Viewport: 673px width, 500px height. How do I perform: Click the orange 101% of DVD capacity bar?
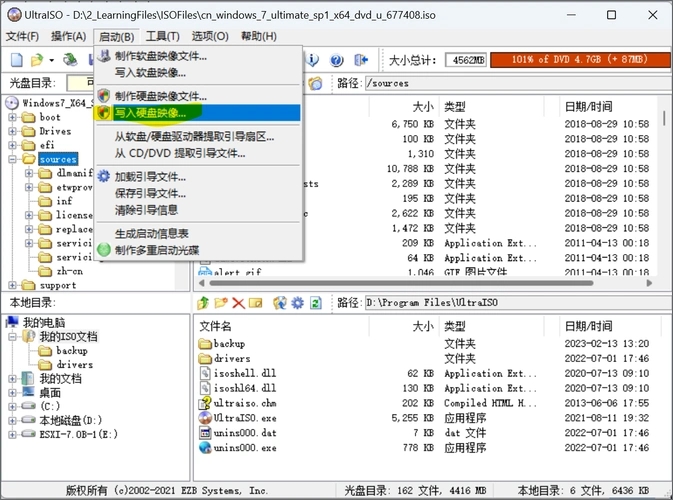pyautogui.click(x=580, y=60)
